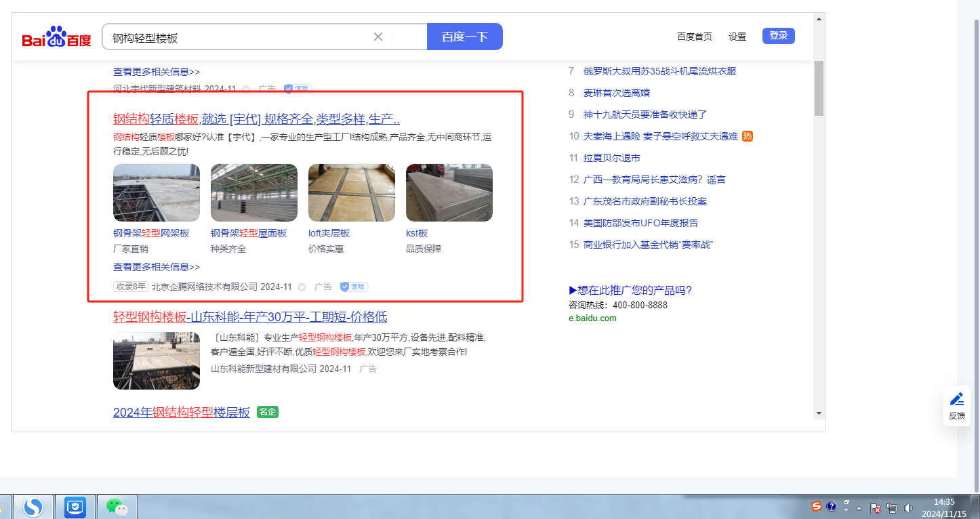
Task: Click the 收录8年 badge
Action: 131,287
